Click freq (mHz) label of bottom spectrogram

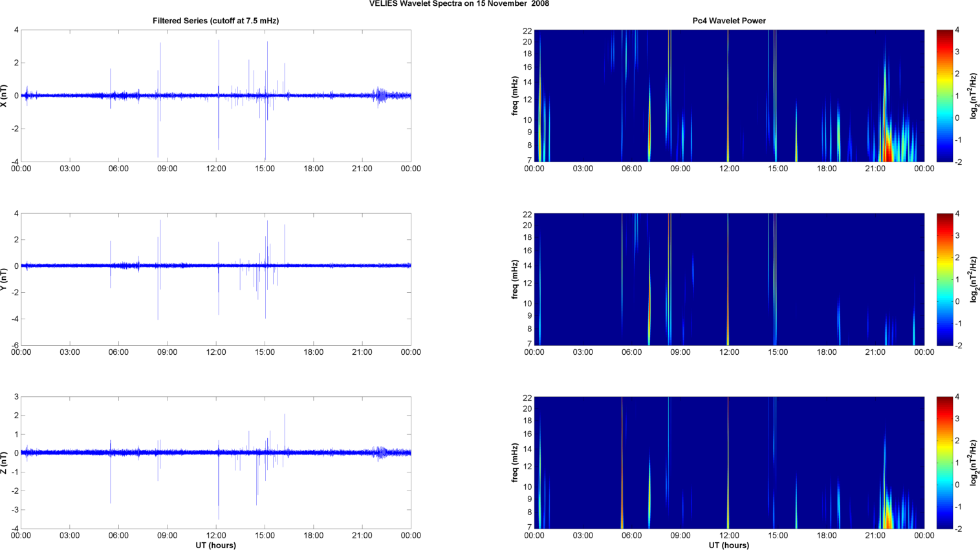click(x=515, y=463)
